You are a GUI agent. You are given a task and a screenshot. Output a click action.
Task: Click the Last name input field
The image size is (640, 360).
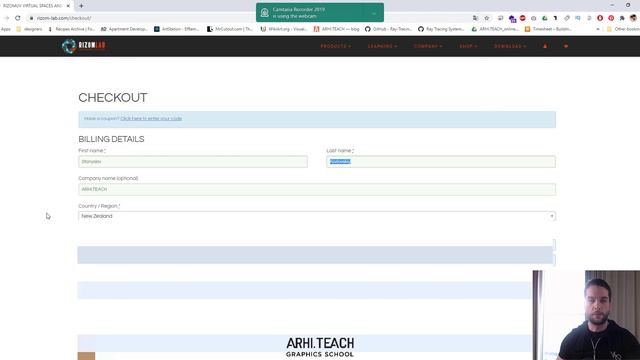tap(441, 162)
